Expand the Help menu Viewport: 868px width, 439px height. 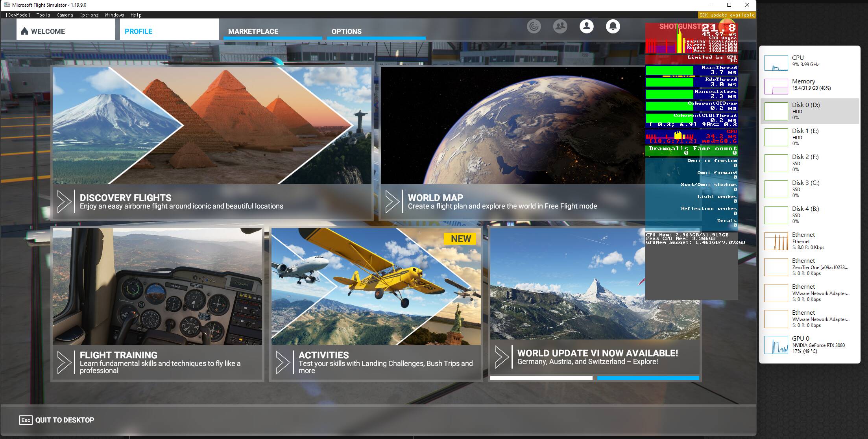click(x=136, y=15)
